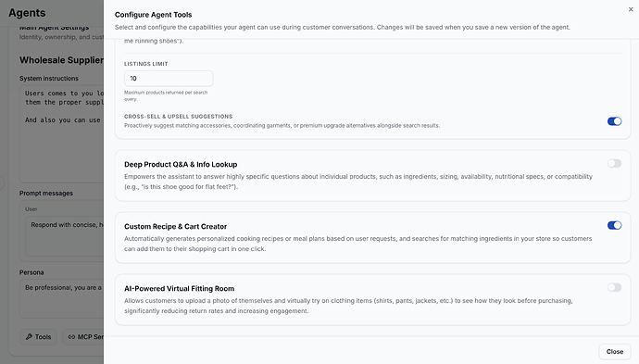Click the wrench icon on Tools button
Image resolution: width=639 pixels, height=364 pixels.
click(x=29, y=337)
